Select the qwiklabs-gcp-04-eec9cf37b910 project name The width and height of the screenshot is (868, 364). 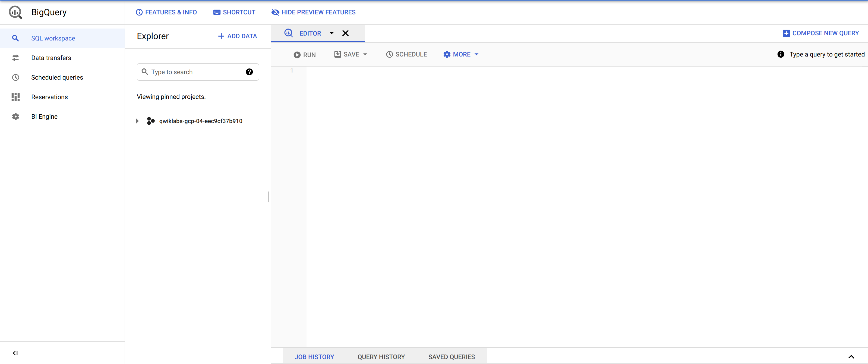(201, 121)
